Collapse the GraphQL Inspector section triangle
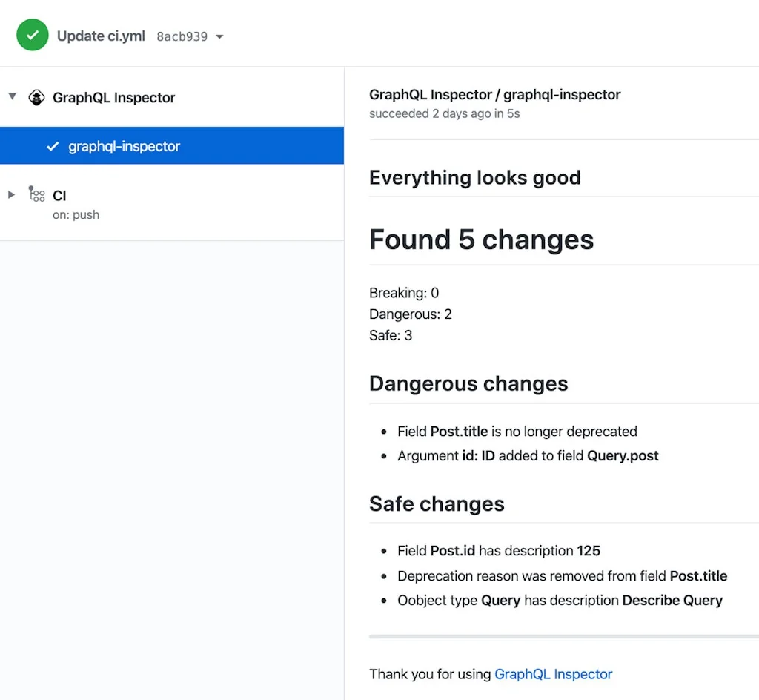Screen dimensions: 759x700 pos(10,97)
